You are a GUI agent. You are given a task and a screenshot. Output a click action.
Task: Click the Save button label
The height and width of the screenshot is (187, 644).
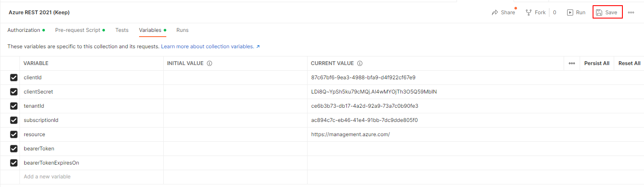tap(611, 12)
